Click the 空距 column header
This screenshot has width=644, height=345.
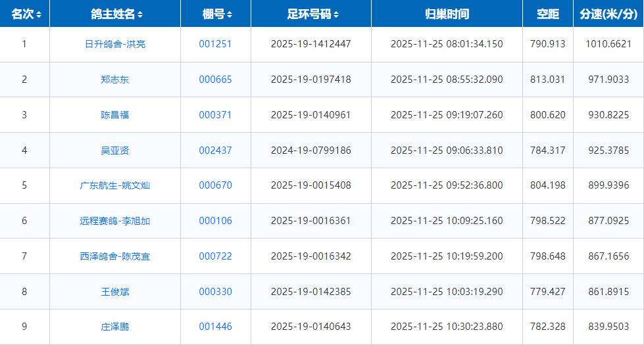pos(547,14)
